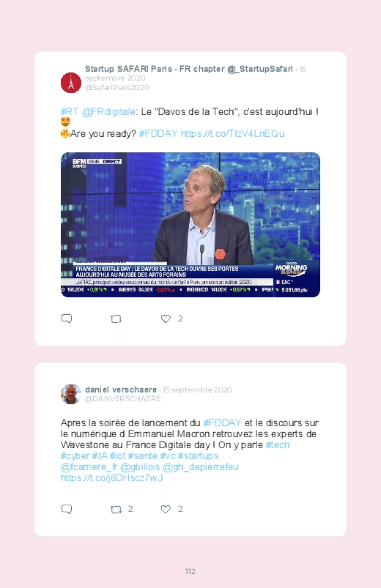Open the #cyber hashtag
Viewport: 381px width, 588px height.
pos(75,456)
